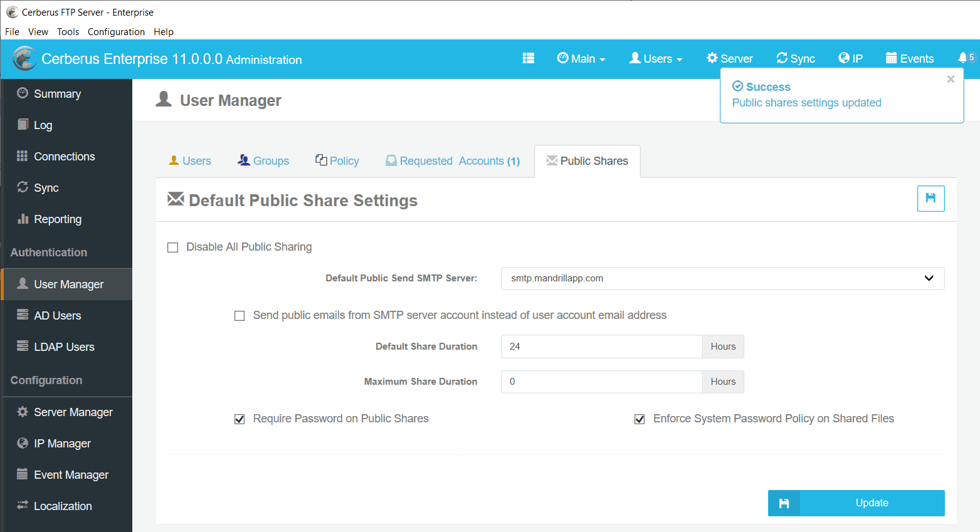Click the envelope icon on Public Shares tab
This screenshot has height=532, width=980.
point(552,160)
